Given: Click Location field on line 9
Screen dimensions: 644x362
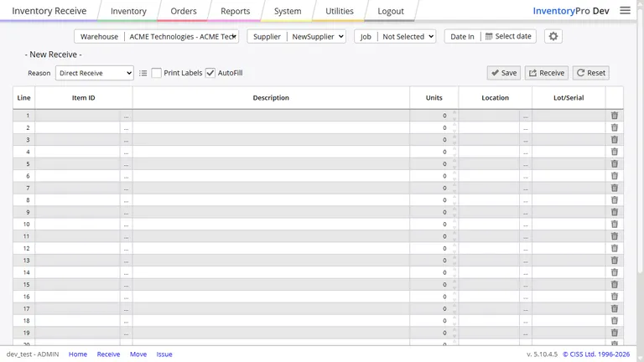Looking at the screenshot, I should click(x=489, y=212).
